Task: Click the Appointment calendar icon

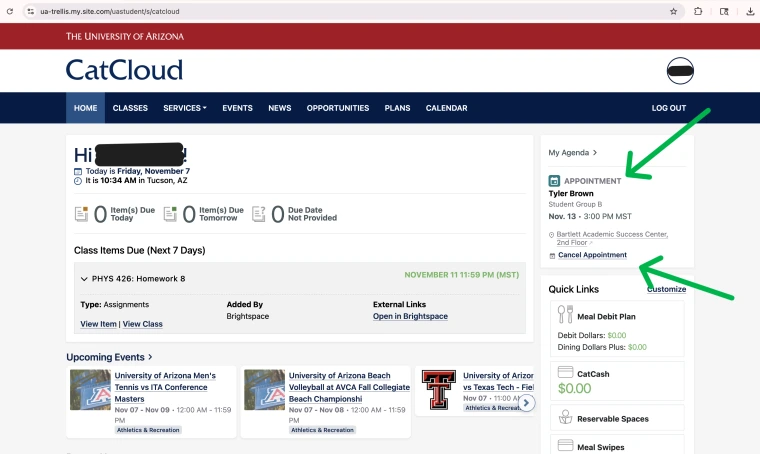Action: (x=554, y=181)
